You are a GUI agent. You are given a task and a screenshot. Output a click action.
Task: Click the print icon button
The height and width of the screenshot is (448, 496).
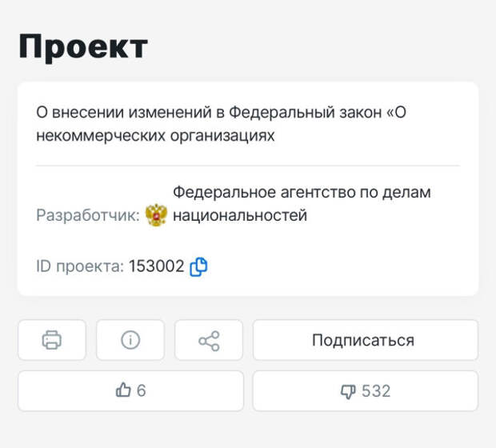pyautogui.click(x=52, y=340)
